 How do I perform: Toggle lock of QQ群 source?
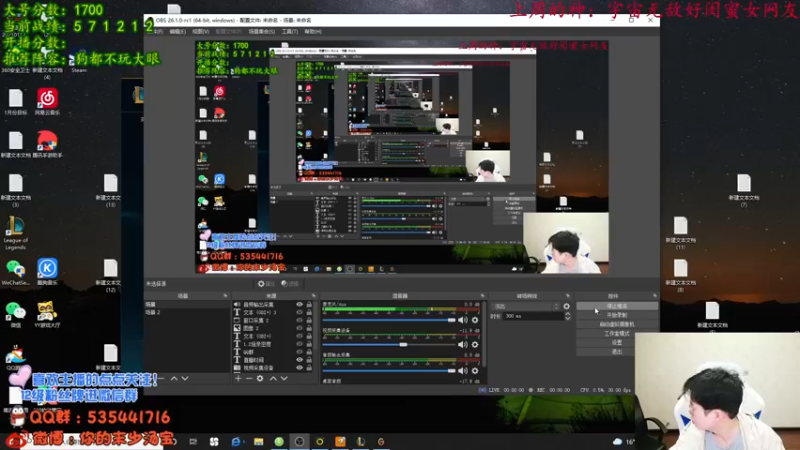pyautogui.click(x=309, y=352)
